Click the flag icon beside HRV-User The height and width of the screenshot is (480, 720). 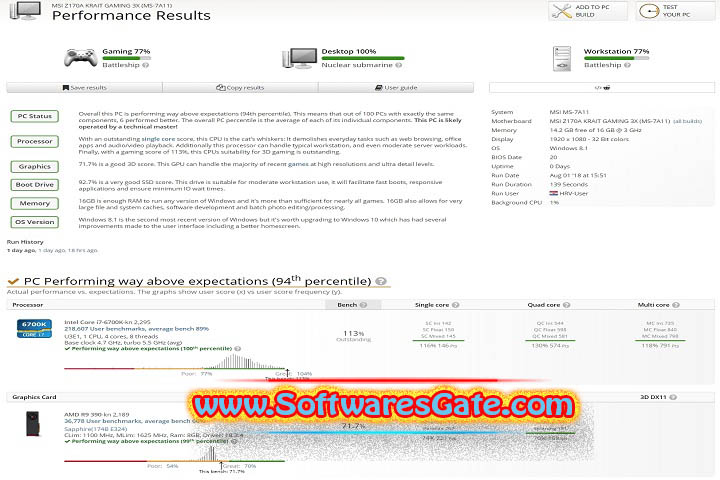(554, 193)
